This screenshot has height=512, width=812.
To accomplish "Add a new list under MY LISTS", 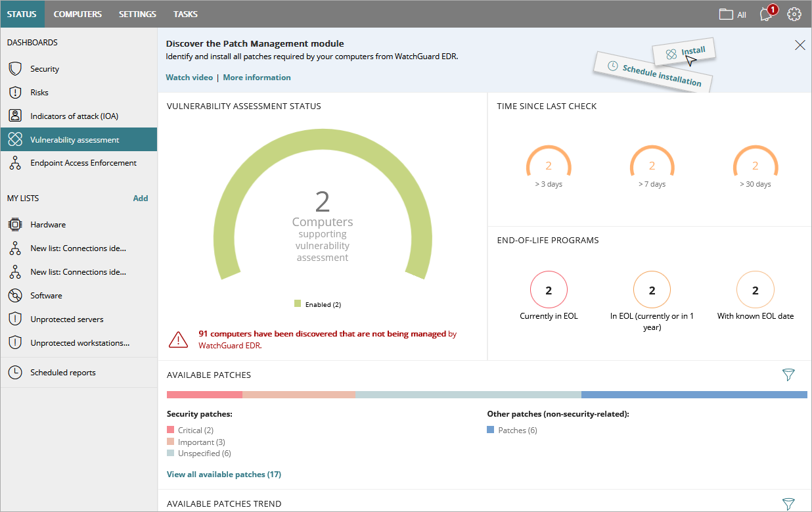I will click(x=141, y=198).
